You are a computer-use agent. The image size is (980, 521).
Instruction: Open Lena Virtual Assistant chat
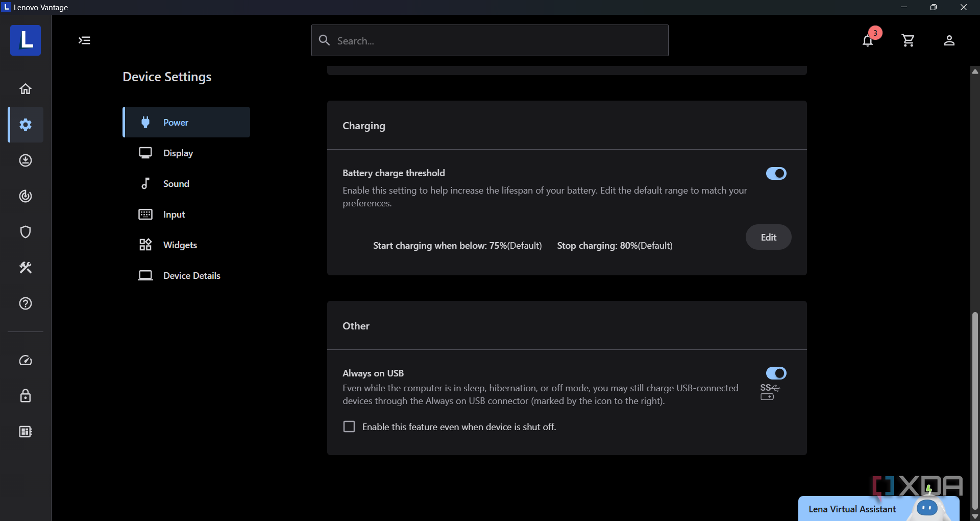click(878, 509)
